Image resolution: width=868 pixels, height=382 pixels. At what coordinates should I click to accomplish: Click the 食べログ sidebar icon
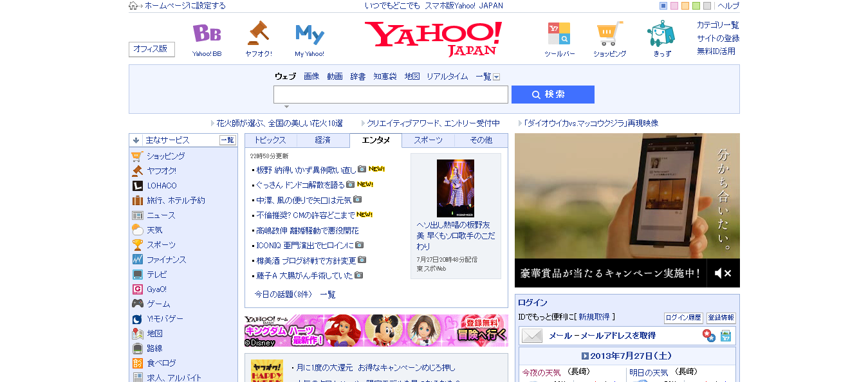[x=137, y=363]
